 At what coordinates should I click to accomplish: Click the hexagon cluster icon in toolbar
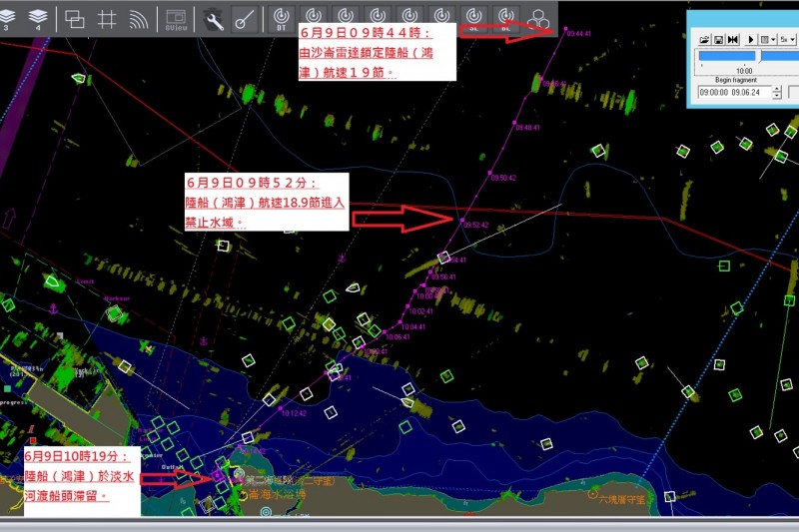click(540, 18)
